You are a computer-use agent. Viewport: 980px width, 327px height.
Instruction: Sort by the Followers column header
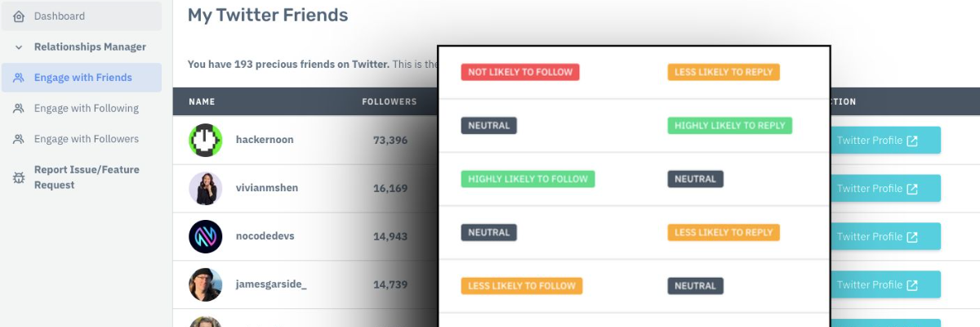[x=390, y=102]
